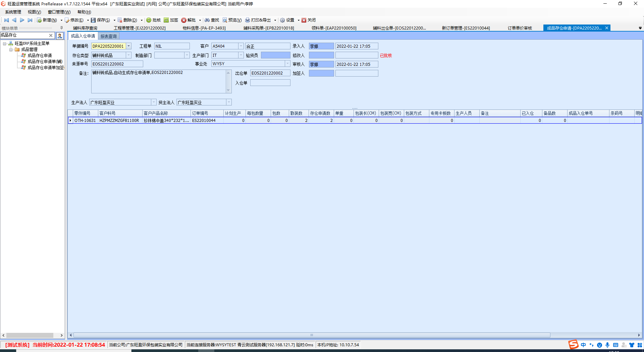Click the 解批 unapprove toolbar button
Viewport: 644px width, 352px height.
coord(189,20)
